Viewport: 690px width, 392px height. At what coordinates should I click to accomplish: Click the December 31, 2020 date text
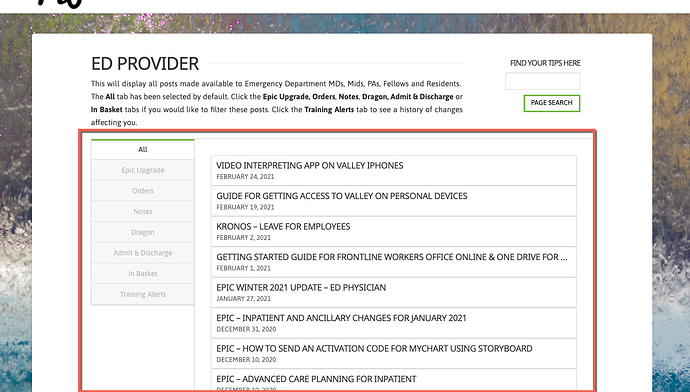coord(246,329)
